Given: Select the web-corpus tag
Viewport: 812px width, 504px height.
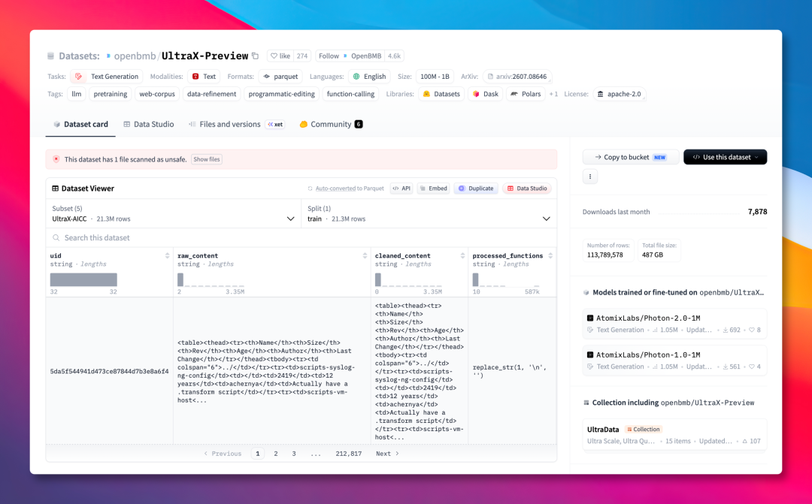Looking at the screenshot, I should [157, 94].
